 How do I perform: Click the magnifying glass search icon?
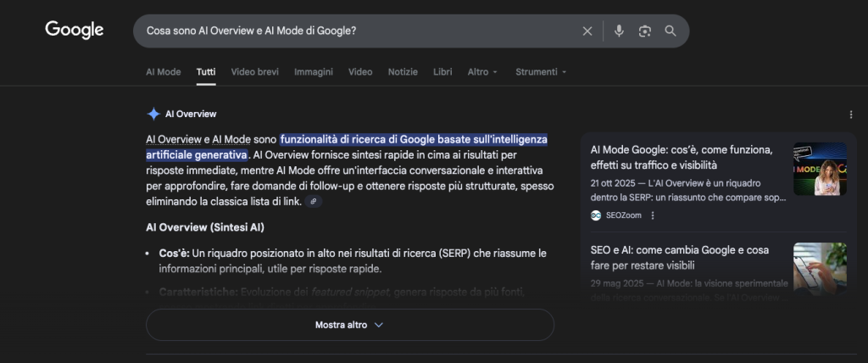coord(670,31)
